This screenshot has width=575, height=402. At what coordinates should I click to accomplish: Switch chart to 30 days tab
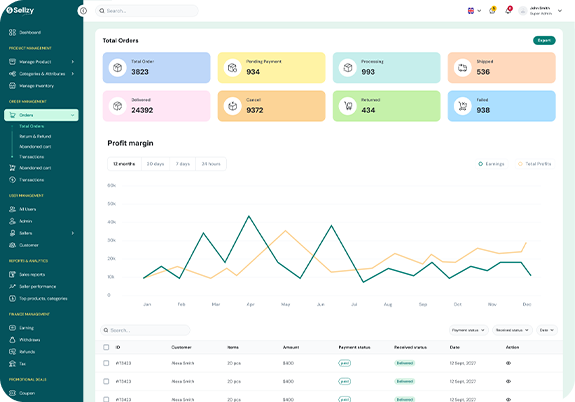[155, 164]
